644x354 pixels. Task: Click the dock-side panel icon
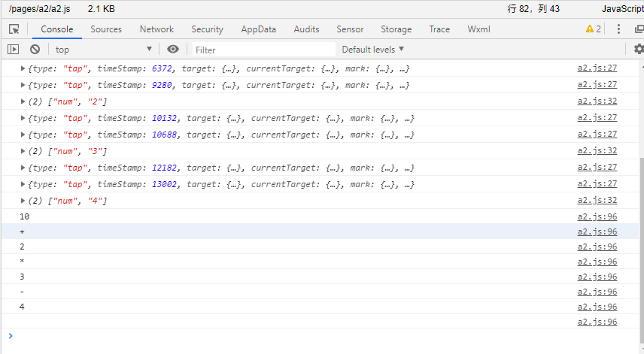coord(639,29)
